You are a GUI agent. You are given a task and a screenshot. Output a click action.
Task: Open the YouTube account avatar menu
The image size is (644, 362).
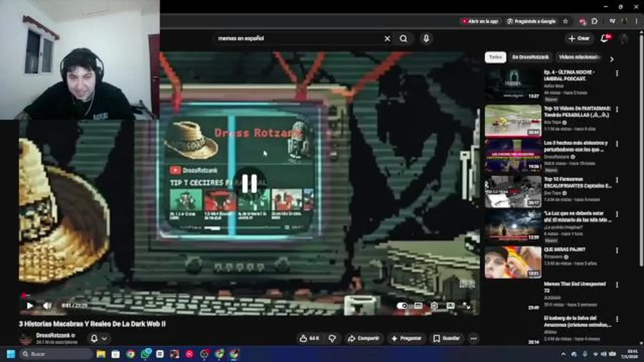click(624, 38)
